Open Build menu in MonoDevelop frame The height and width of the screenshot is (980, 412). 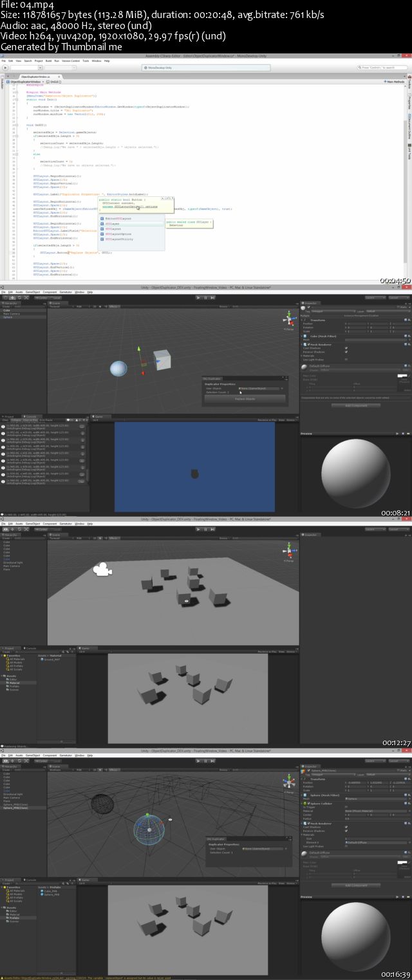coord(48,60)
